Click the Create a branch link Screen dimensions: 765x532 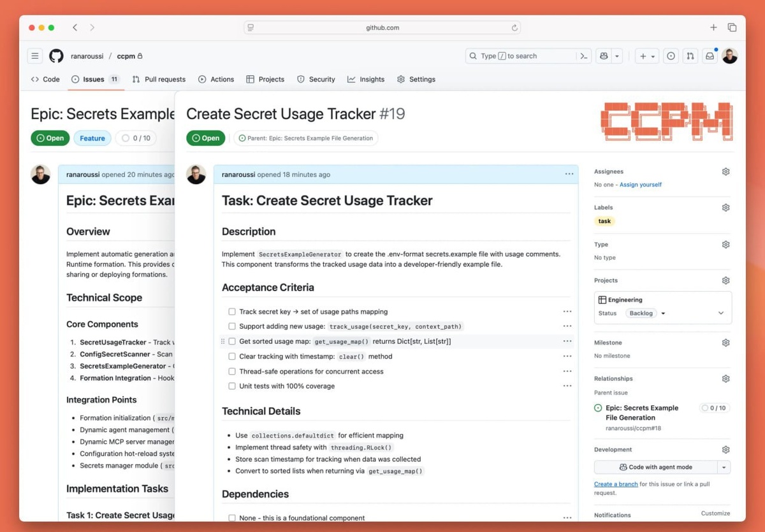click(x=616, y=484)
